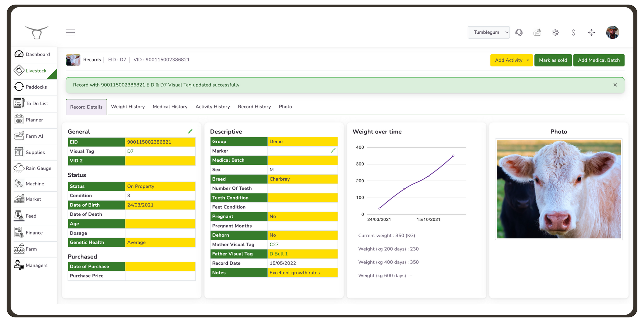The image size is (644, 322).
Task: Dismiss the success notification banner
Action: (615, 85)
